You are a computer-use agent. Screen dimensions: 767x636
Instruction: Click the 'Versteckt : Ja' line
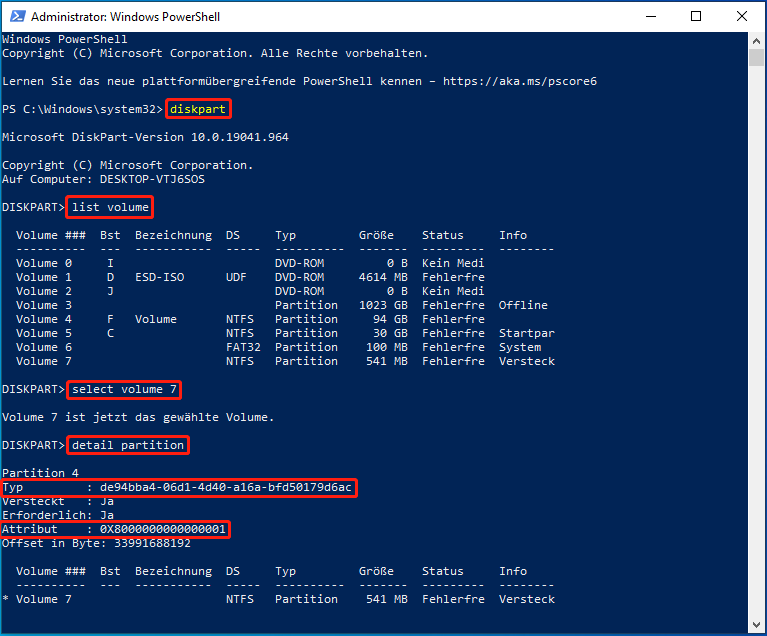[58, 501]
